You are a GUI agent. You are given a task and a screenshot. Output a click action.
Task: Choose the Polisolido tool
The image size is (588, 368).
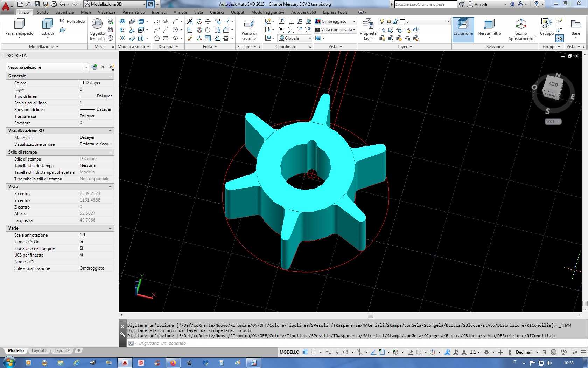click(x=72, y=21)
